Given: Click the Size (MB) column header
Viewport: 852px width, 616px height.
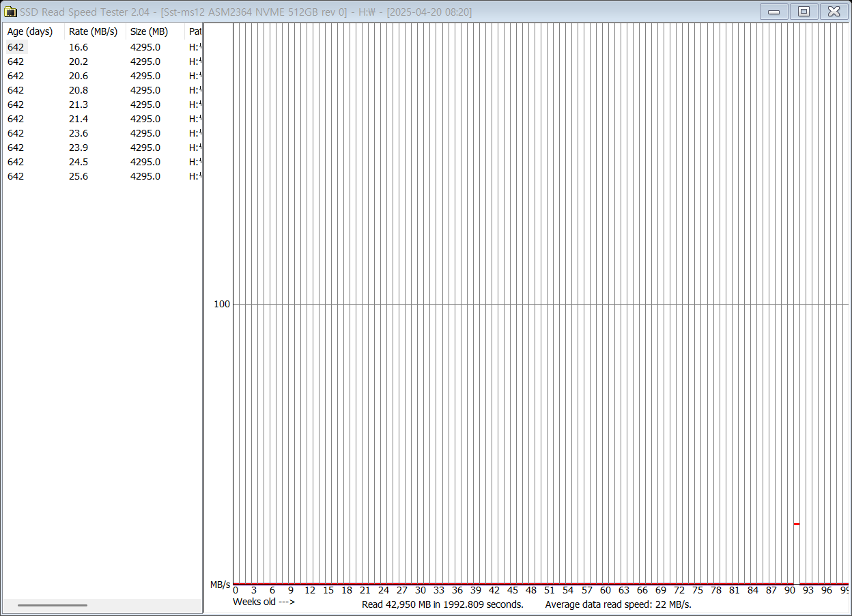Looking at the screenshot, I should [x=149, y=31].
